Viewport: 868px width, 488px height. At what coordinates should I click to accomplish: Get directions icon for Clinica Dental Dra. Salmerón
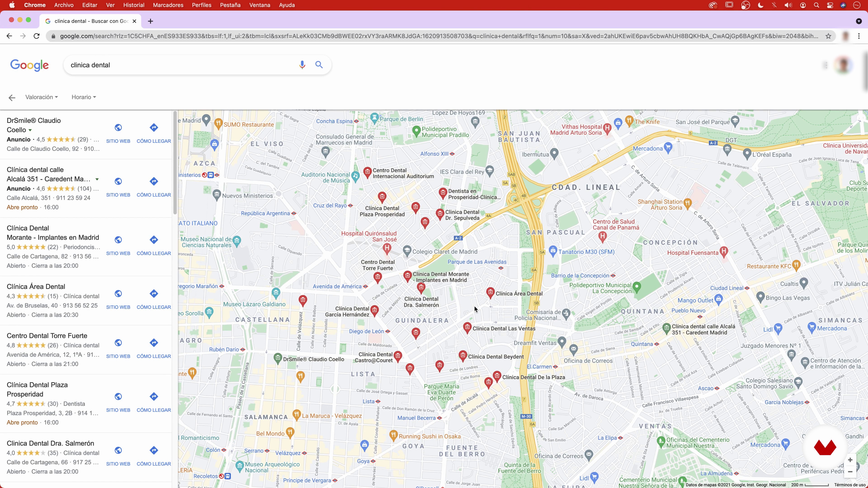[x=154, y=451]
